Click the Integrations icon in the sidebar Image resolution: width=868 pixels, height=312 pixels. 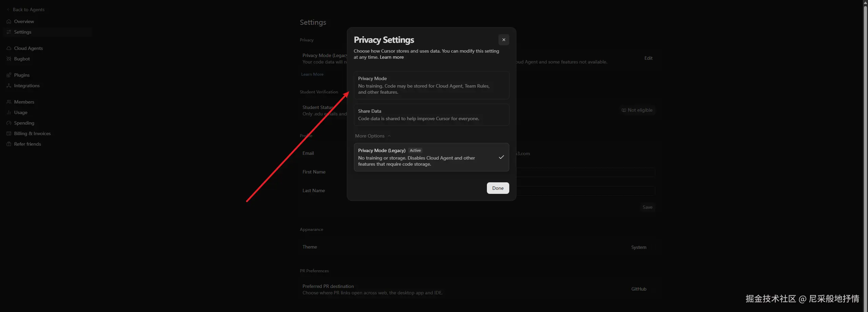tap(9, 86)
